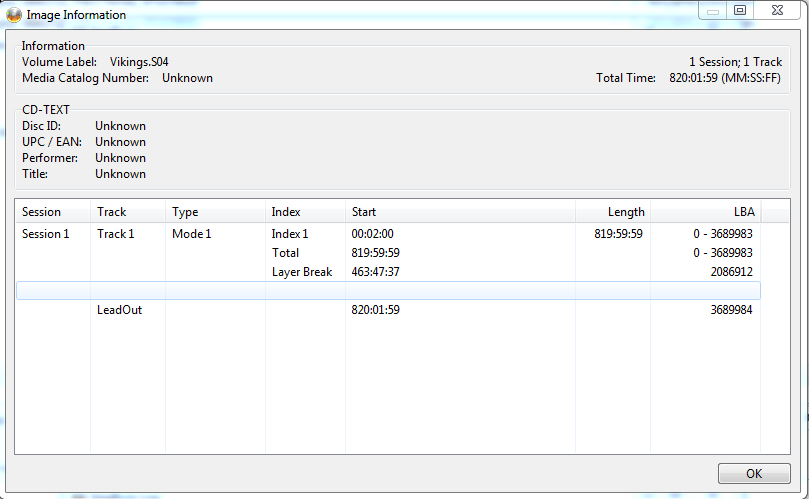Screen dimensions: 809x499
Task: Select the Session 1 row cell
Action: 45,234
